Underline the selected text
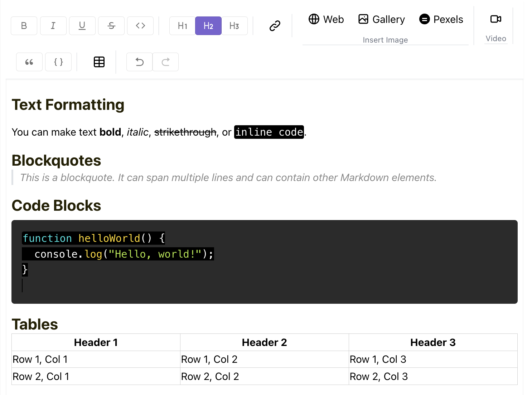The image size is (532, 395). (x=82, y=25)
